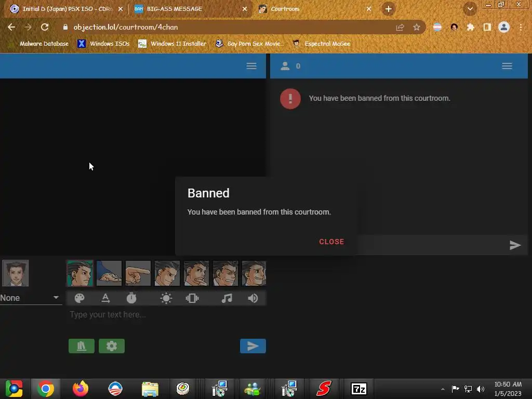
Task: Close the Banned dialog
Action: click(331, 242)
